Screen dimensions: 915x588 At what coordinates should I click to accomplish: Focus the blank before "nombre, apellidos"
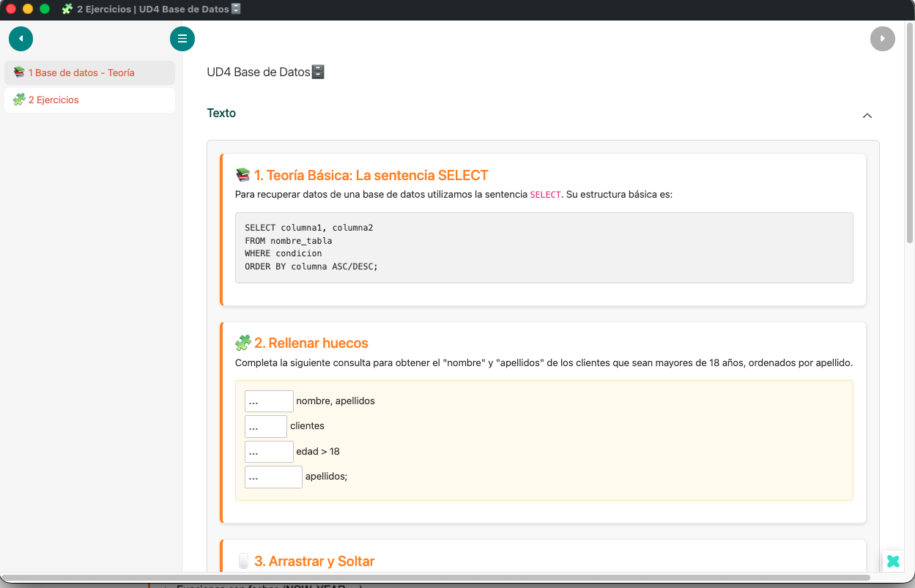point(269,401)
